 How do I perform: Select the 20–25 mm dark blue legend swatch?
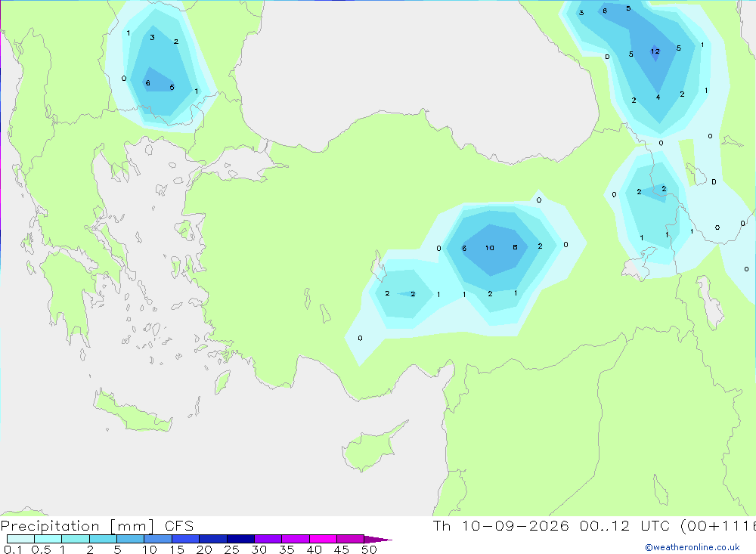[212, 539]
